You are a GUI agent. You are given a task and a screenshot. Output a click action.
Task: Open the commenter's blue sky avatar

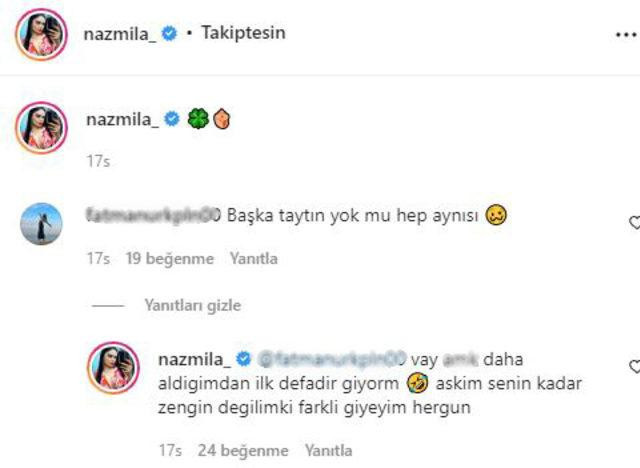pyautogui.click(x=41, y=224)
